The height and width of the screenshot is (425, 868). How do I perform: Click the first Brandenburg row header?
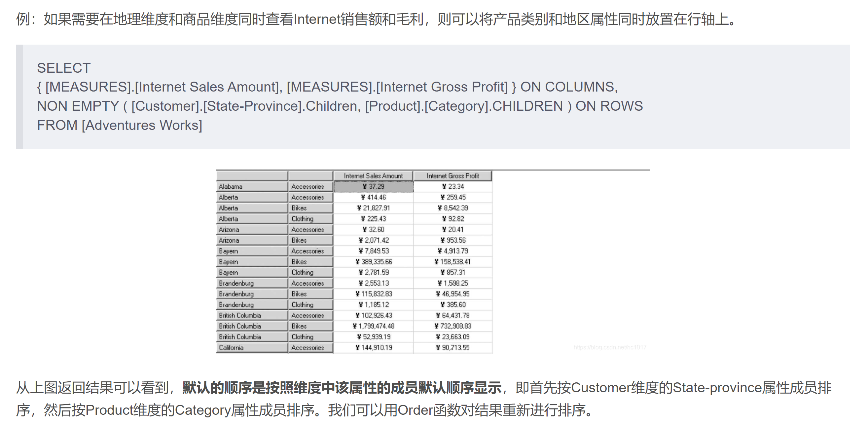coord(251,283)
